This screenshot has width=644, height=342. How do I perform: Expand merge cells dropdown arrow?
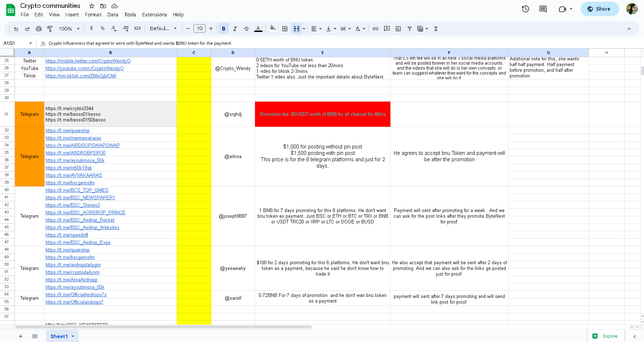pyautogui.click(x=304, y=29)
